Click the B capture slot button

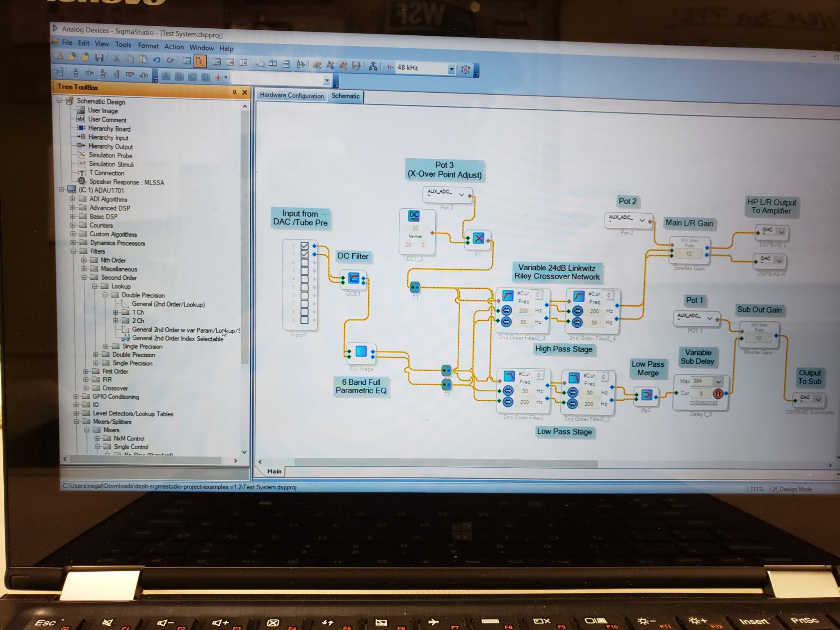[179, 76]
